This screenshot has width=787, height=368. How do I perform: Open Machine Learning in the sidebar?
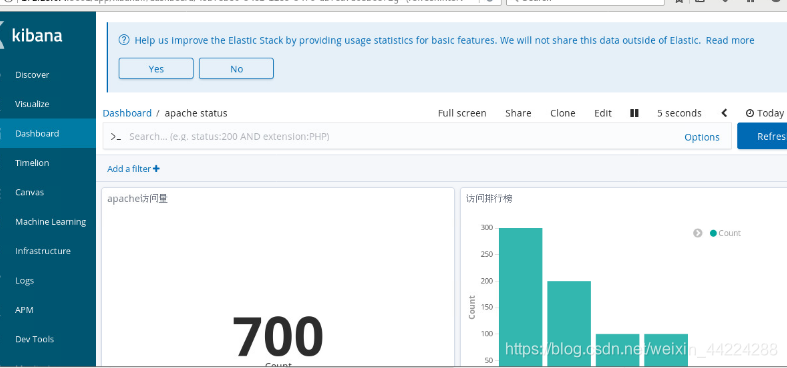click(50, 221)
